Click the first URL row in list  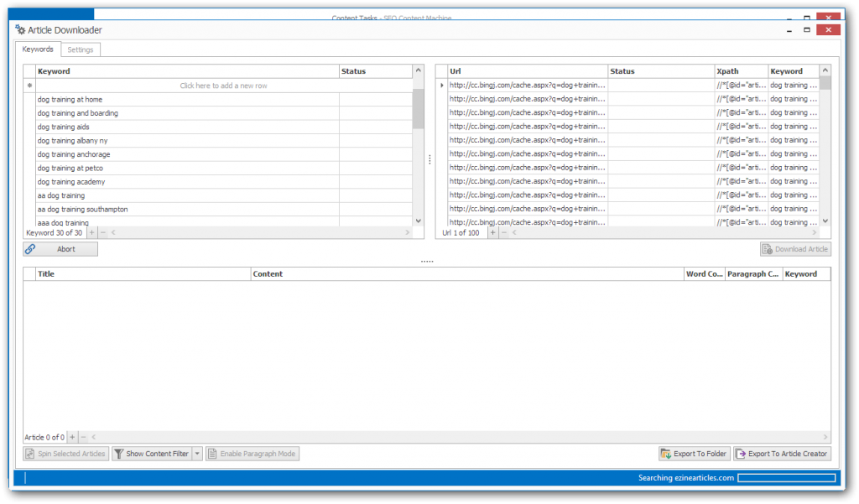point(633,85)
